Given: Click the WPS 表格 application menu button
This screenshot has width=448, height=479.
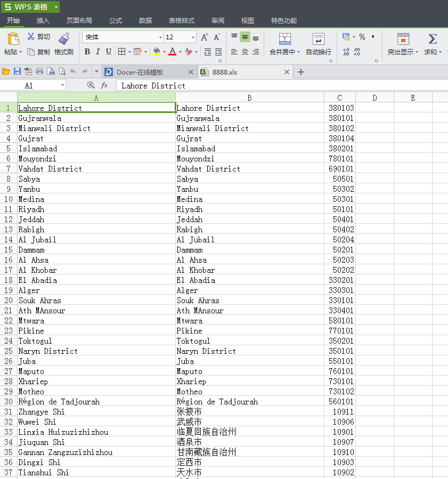Looking at the screenshot, I should coord(30,7).
